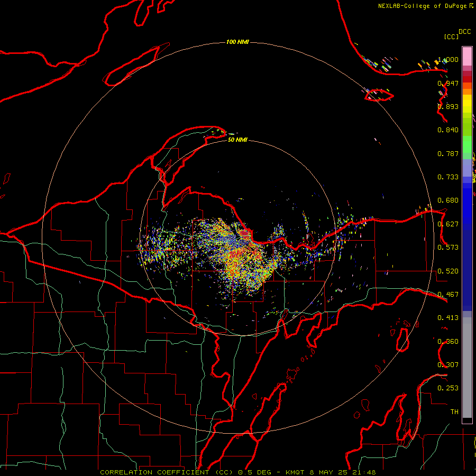This screenshot has height=476, width=476.
Task: Click the 50 NMI range ring label
Action: pos(237,140)
